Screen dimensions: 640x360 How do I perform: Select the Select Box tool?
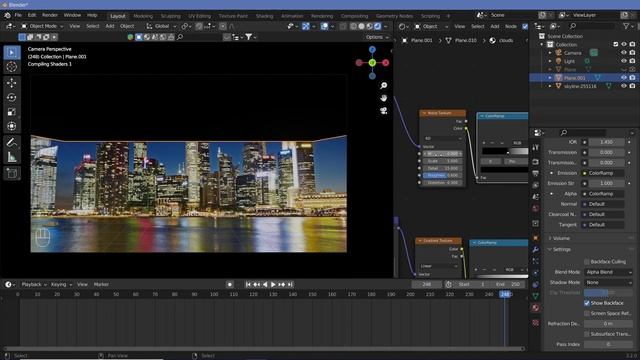pos(11,53)
